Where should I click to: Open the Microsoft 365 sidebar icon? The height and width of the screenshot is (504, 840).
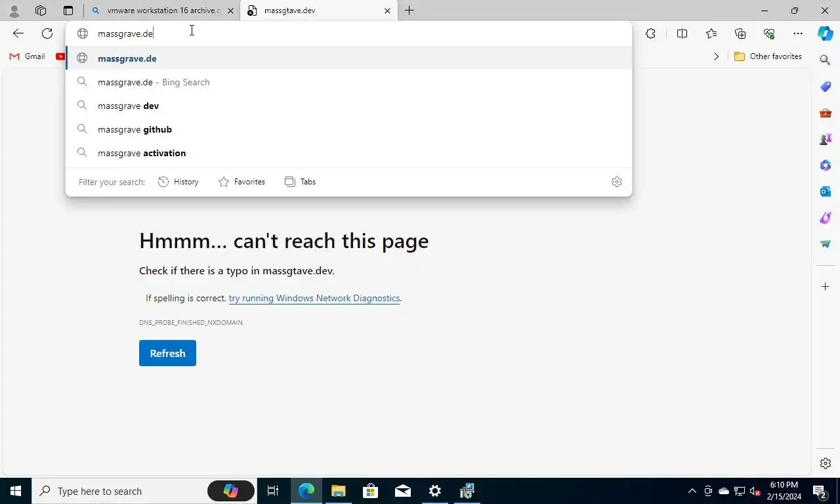pyautogui.click(x=826, y=165)
